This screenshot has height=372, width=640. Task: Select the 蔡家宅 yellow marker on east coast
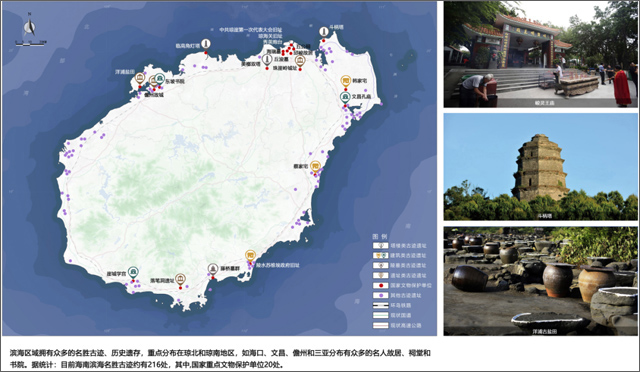(x=315, y=167)
